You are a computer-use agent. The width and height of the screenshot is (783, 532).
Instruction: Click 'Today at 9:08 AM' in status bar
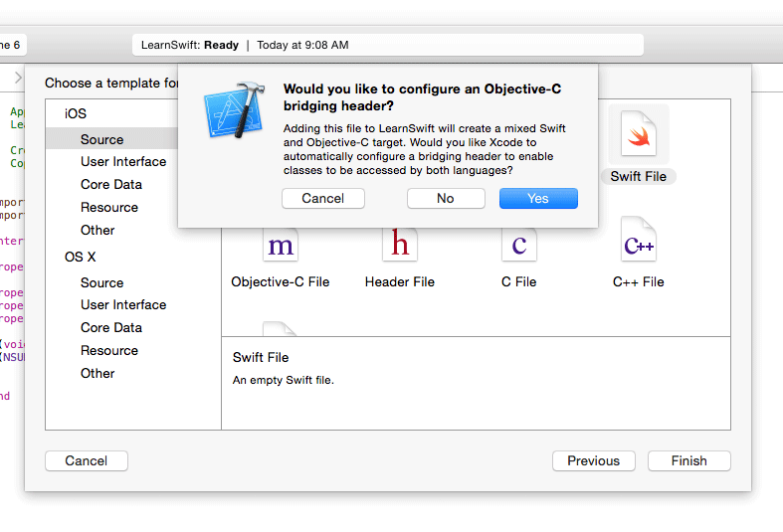(x=302, y=45)
